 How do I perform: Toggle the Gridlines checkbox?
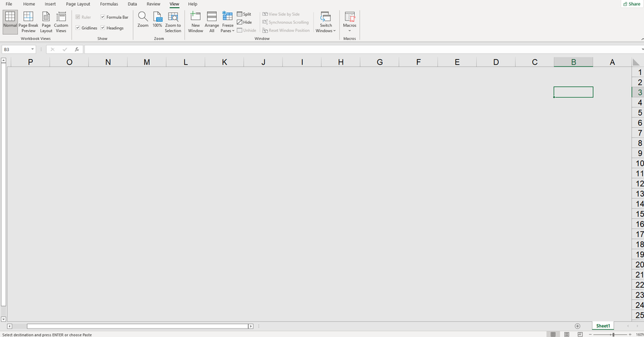77,28
